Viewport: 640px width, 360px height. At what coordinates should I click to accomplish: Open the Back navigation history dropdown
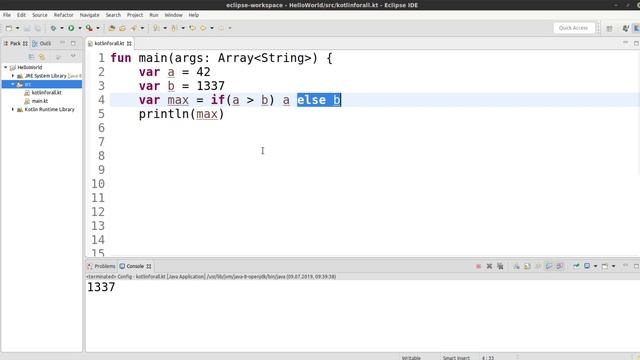(x=212, y=28)
